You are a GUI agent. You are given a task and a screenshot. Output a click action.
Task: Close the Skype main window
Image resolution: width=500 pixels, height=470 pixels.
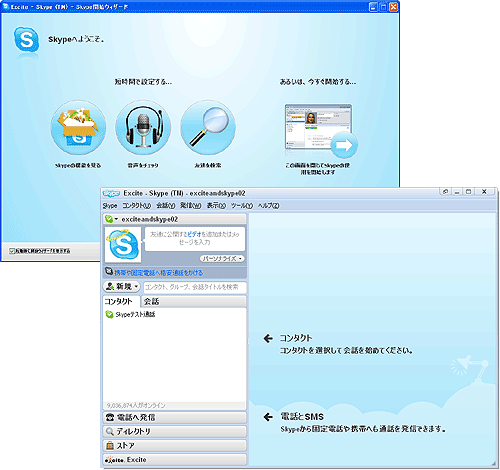tap(484, 192)
